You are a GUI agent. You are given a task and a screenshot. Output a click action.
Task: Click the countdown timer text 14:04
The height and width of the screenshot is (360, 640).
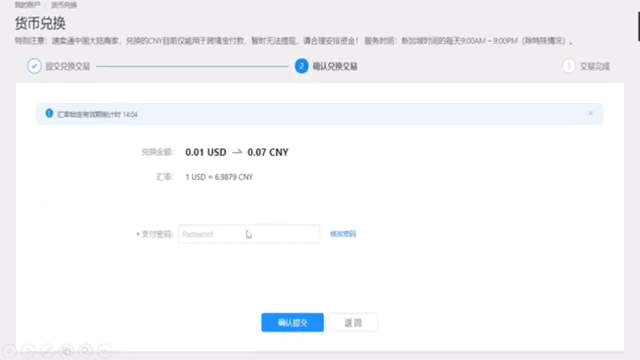[x=130, y=114]
